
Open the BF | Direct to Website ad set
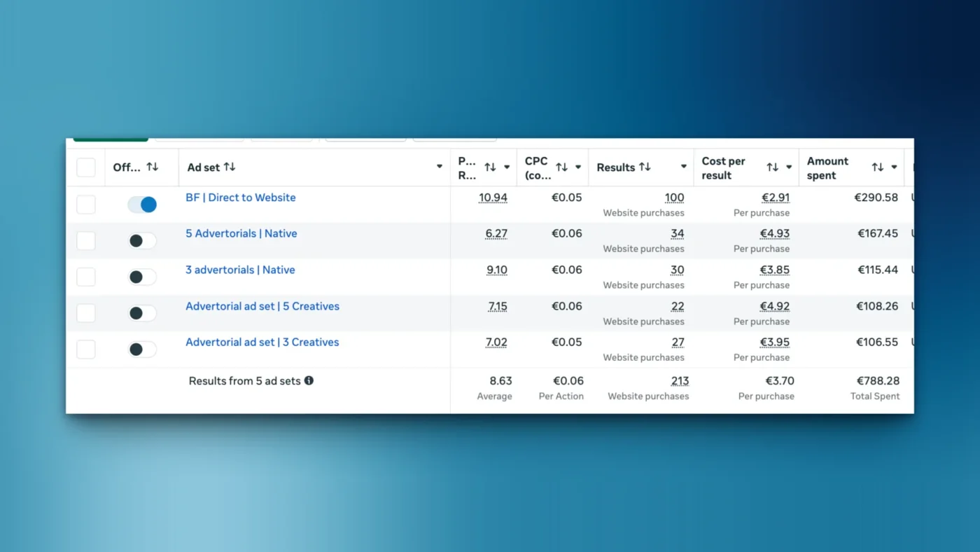click(x=241, y=198)
